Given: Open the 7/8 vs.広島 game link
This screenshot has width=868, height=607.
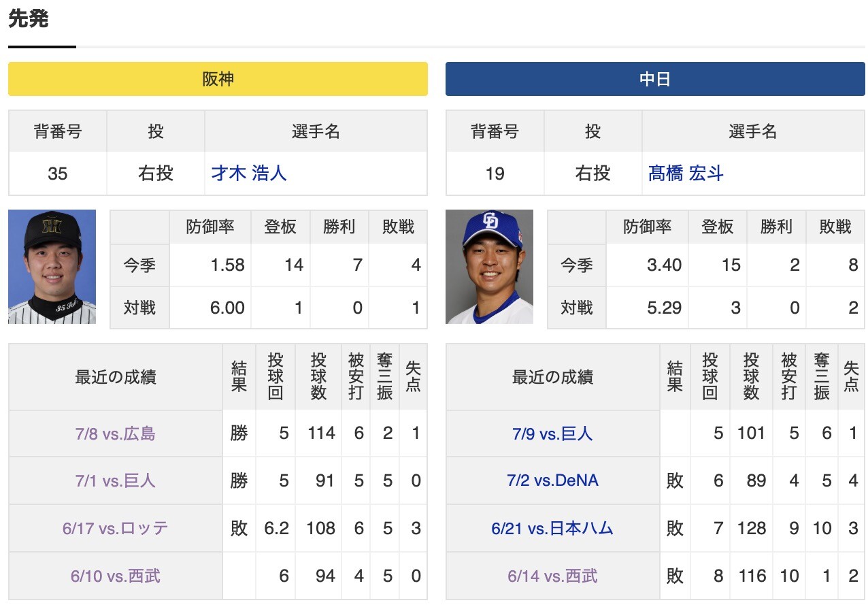Looking at the screenshot, I should [116, 433].
